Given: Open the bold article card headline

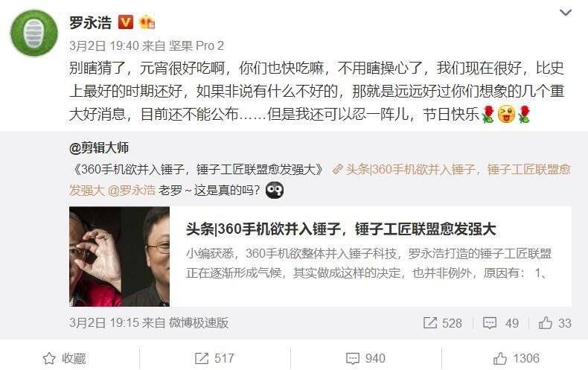Looking at the screenshot, I should tap(341, 229).
